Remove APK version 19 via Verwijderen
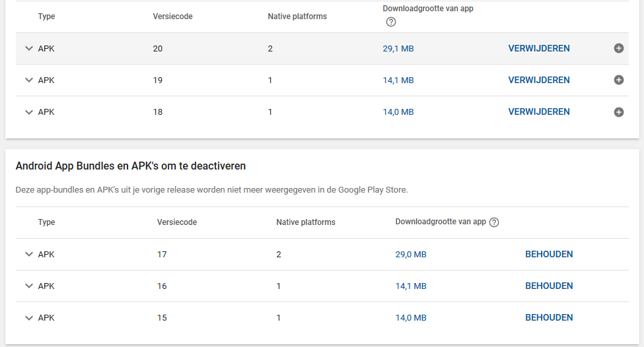The image size is (644, 347). coord(539,80)
